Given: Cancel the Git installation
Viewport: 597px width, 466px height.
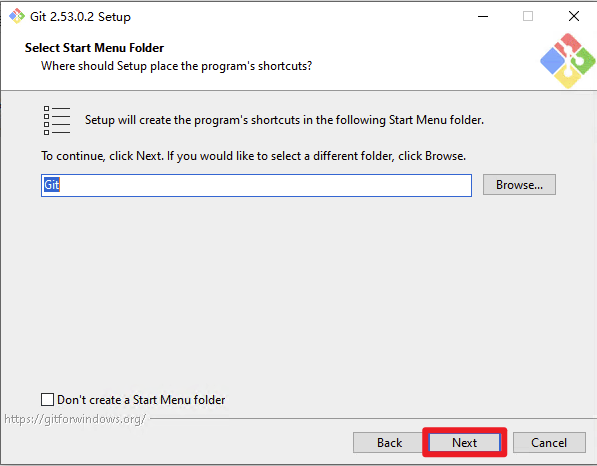Looking at the screenshot, I should point(549,442).
